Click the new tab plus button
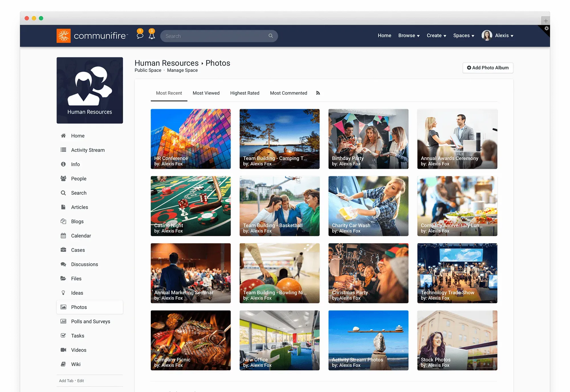The image size is (570, 392). click(x=546, y=21)
